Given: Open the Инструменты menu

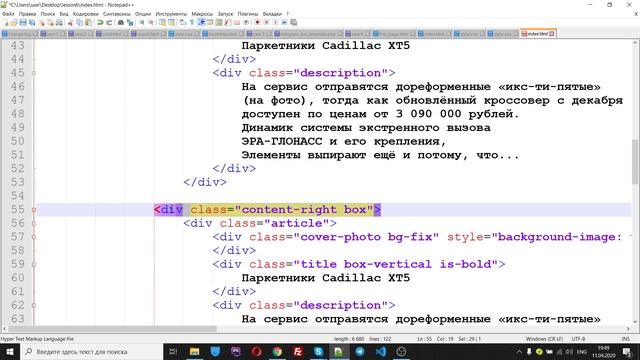Looking at the screenshot, I should pos(171,14).
